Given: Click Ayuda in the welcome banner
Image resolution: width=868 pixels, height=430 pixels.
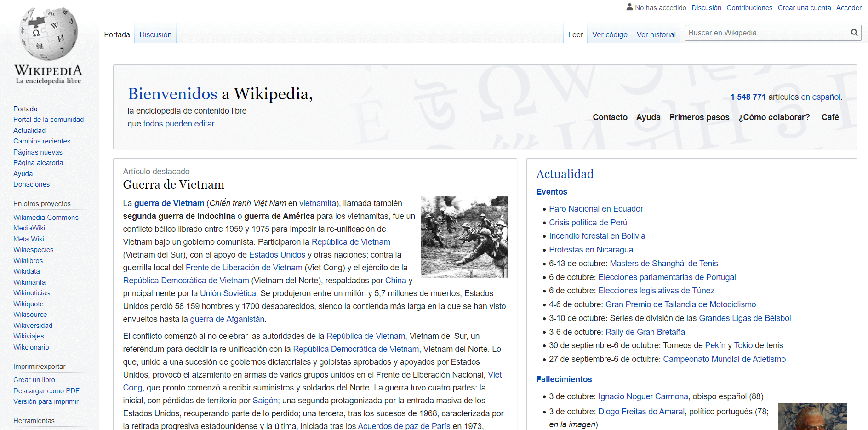Looking at the screenshot, I should [x=648, y=117].
